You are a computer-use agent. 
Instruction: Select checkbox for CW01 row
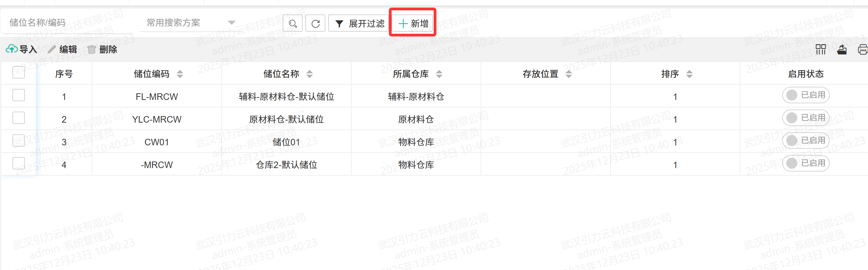point(19,141)
